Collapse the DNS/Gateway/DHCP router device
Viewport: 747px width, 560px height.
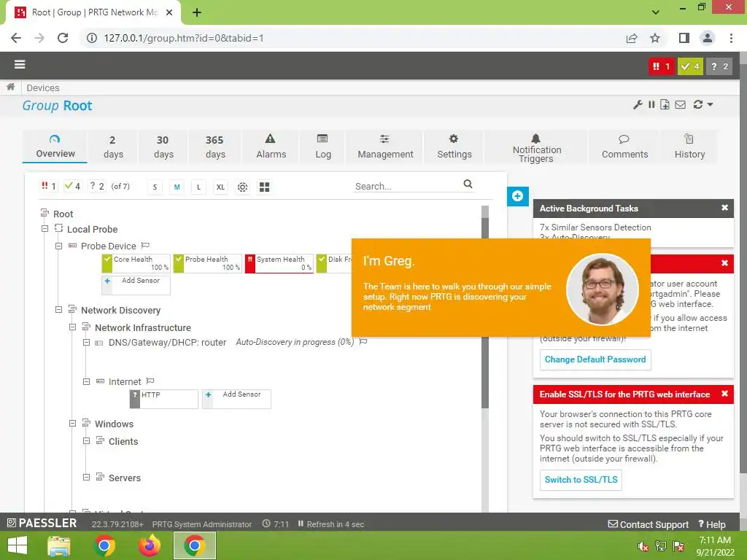coord(86,343)
